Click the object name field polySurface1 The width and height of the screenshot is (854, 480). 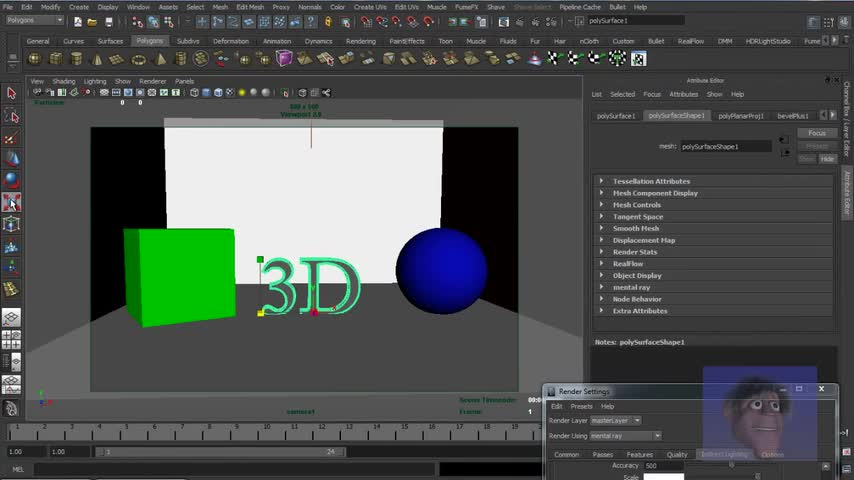click(x=635, y=21)
